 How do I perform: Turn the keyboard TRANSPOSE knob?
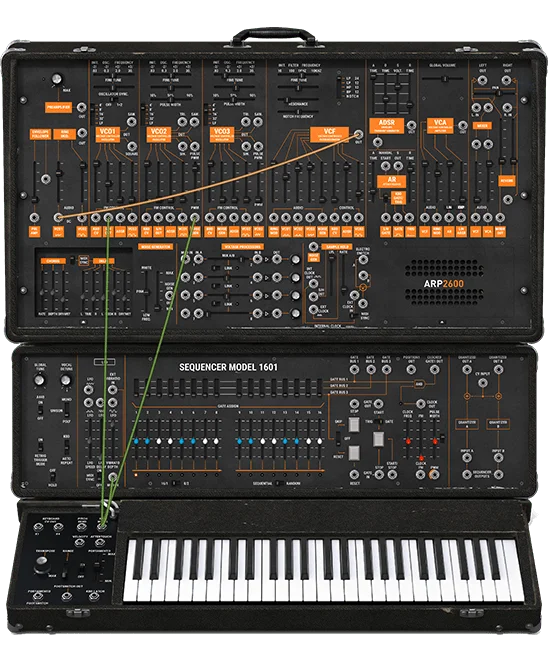click(x=41, y=562)
